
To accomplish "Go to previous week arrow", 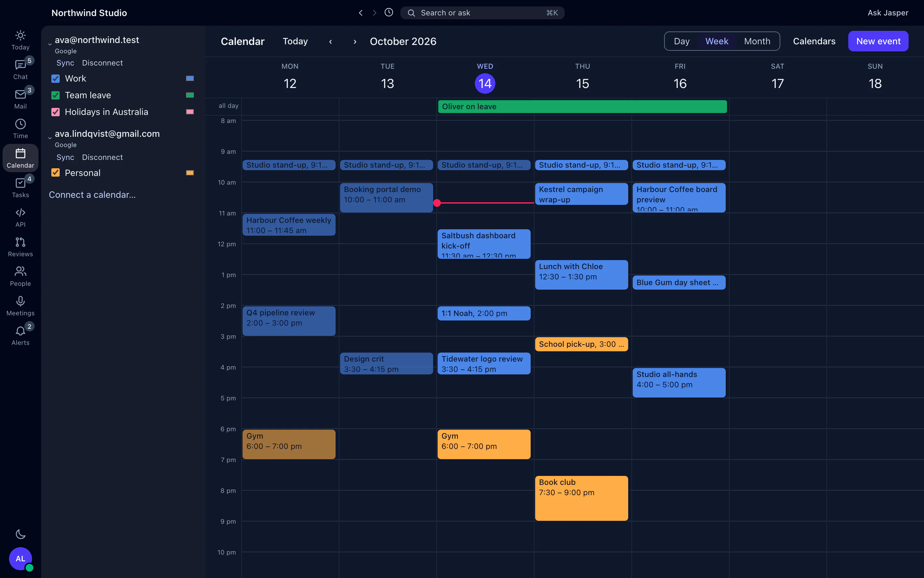I will 330,41.
